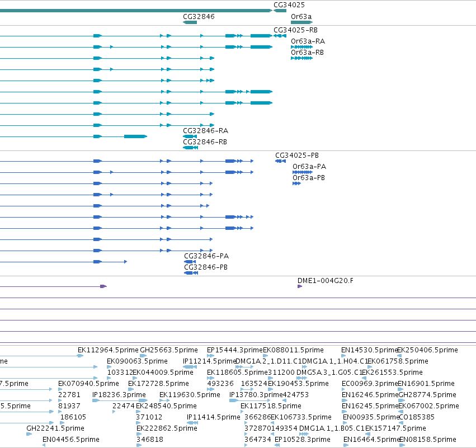Select the CG32846-PB protein label
Image resolution: width=476 pixels, height=448 pixels.
[206, 267]
